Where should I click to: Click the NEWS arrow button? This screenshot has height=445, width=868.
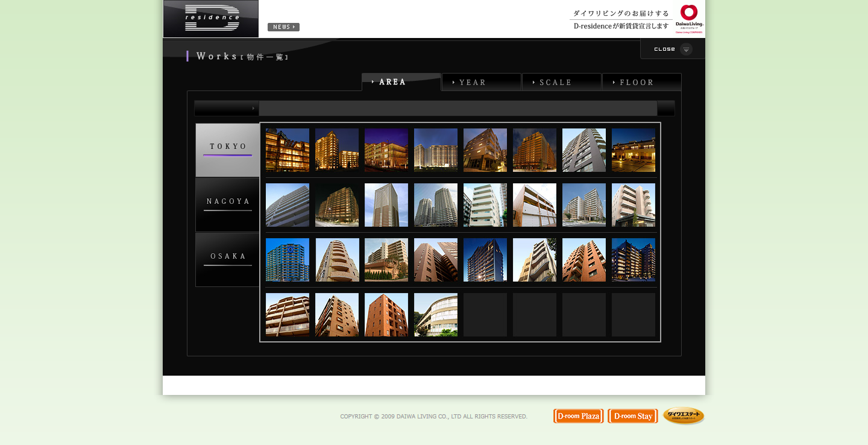[x=283, y=27]
